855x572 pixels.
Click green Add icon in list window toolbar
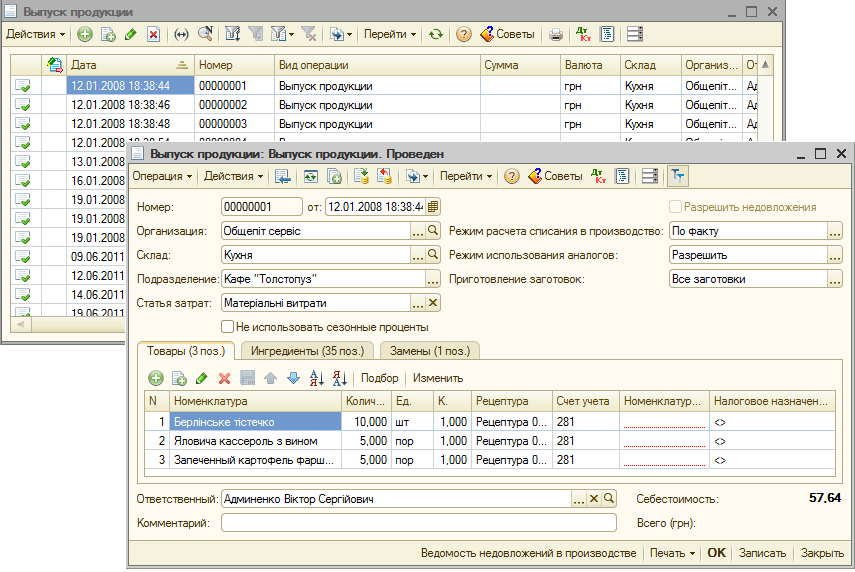[85, 34]
